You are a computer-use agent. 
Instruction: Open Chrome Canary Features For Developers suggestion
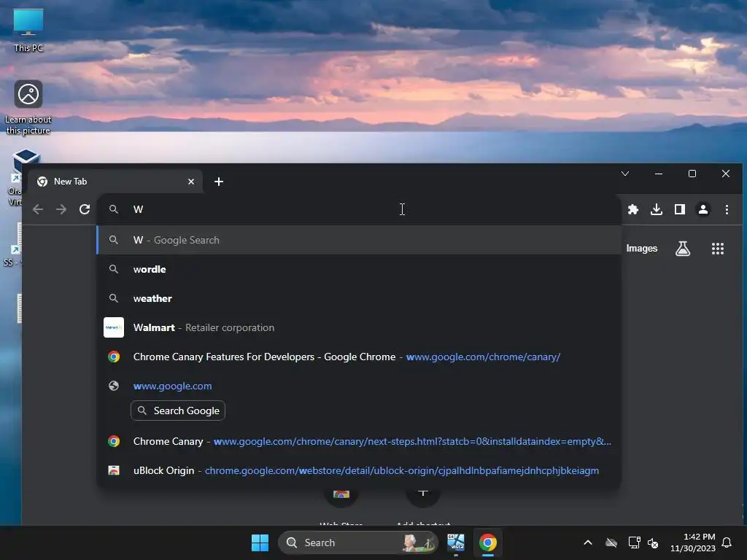pyautogui.click(x=359, y=357)
